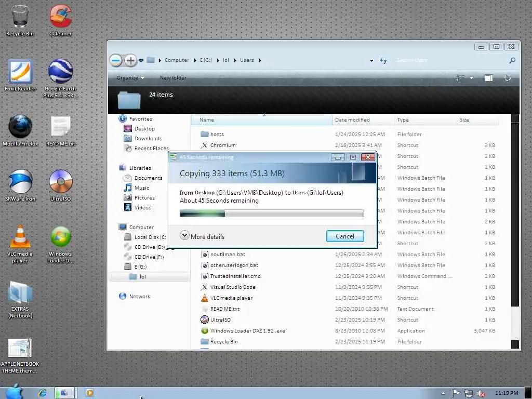The height and width of the screenshot is (399, 532).
Task: Select TrustedInstaller.cmd in file list
Action: (231, 276)
